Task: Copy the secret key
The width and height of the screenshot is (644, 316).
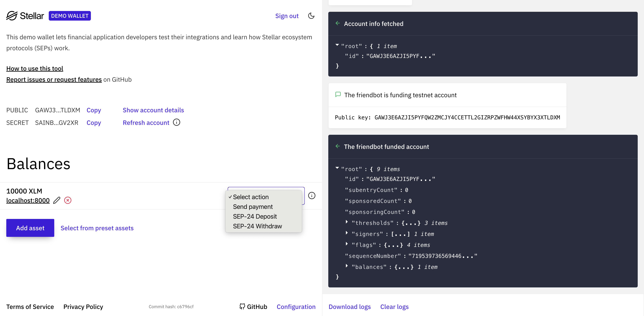Action: pyautogui.click(x=94, y=123)
